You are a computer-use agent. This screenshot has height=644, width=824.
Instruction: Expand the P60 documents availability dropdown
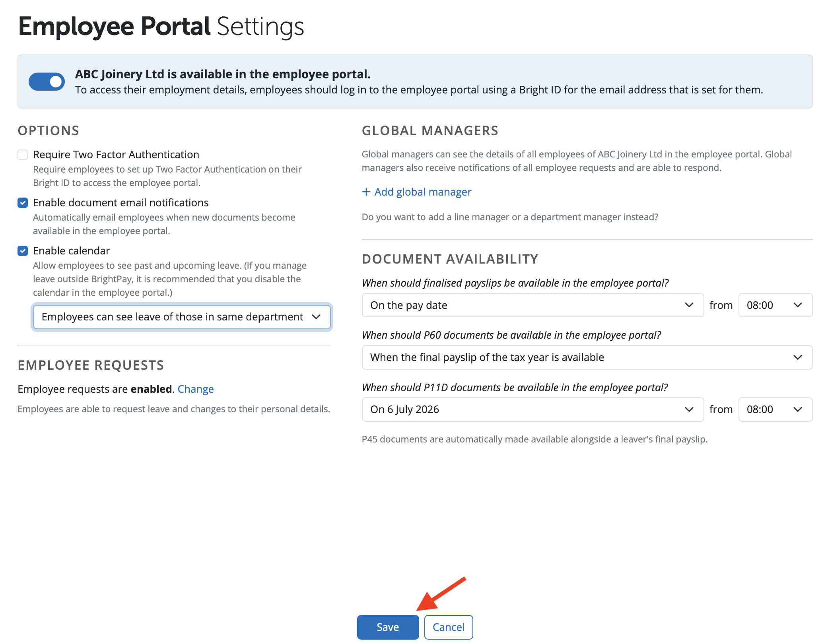coord(587,357)
